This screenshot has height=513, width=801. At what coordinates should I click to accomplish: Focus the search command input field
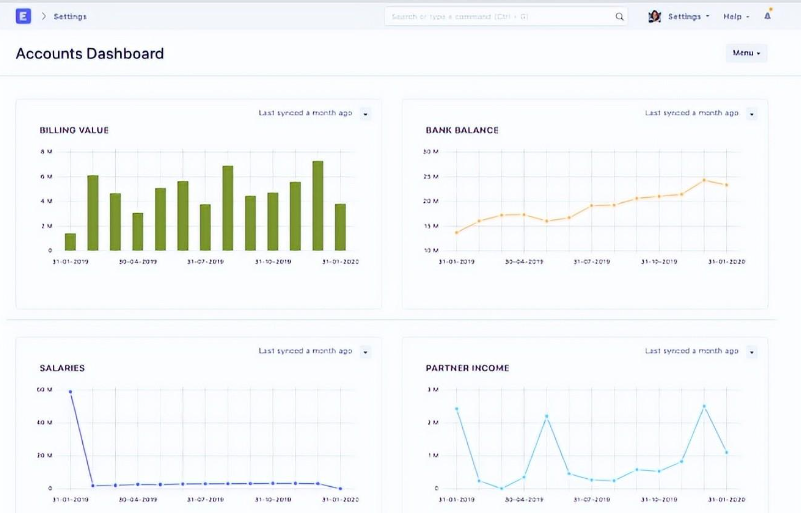[x=506, y=16]
